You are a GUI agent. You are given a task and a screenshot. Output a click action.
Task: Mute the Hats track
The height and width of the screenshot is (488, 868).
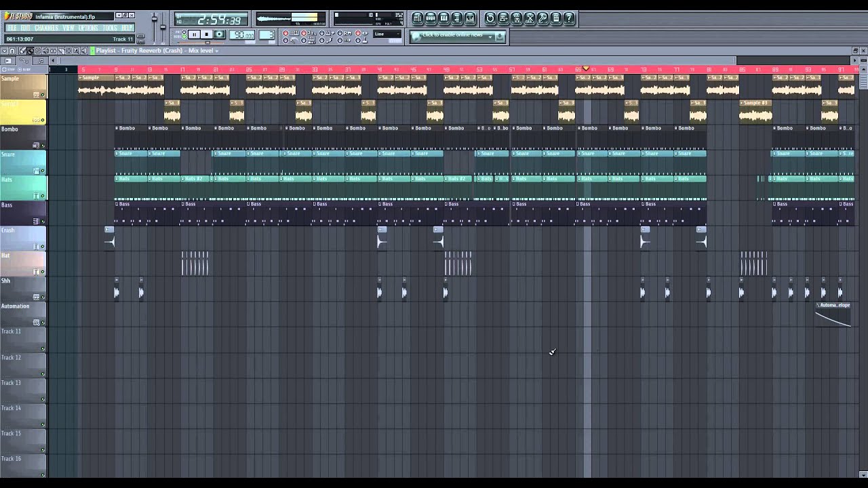pyautogui.click(x=43, y=196)
